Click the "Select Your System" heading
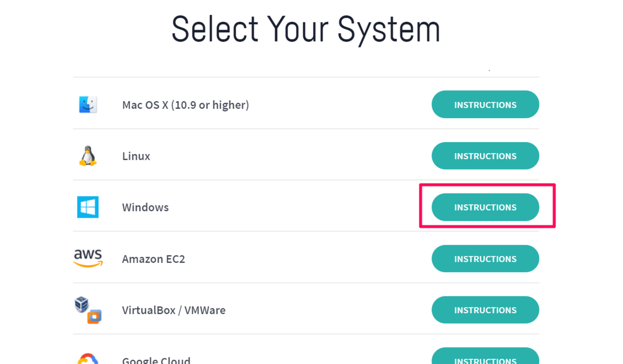Image resolution: width=623 pixels, height=364 pixels. tap(306, 30)
